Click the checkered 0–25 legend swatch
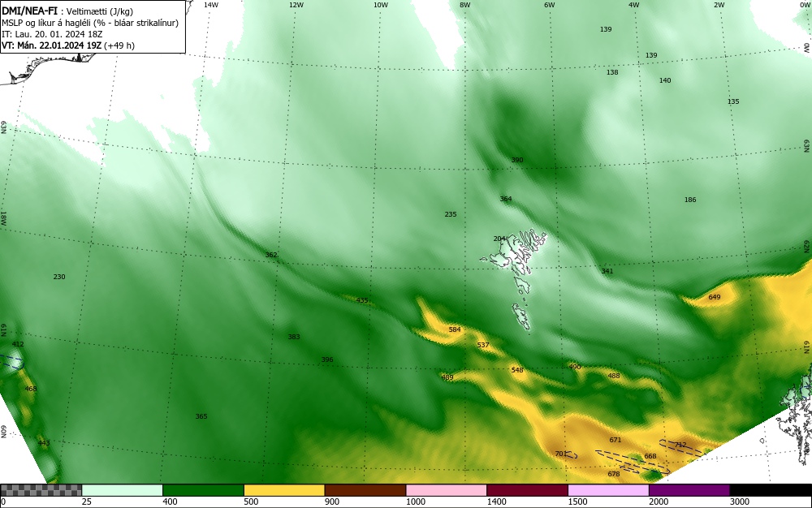This screenshot has width=812, height=508. click(x=41, y=490)
